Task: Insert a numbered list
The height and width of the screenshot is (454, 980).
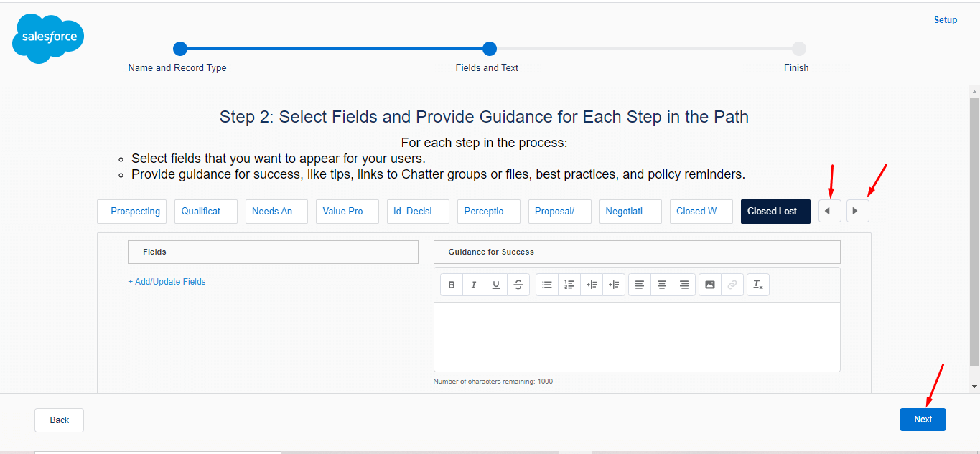Action: click(569, 285)
